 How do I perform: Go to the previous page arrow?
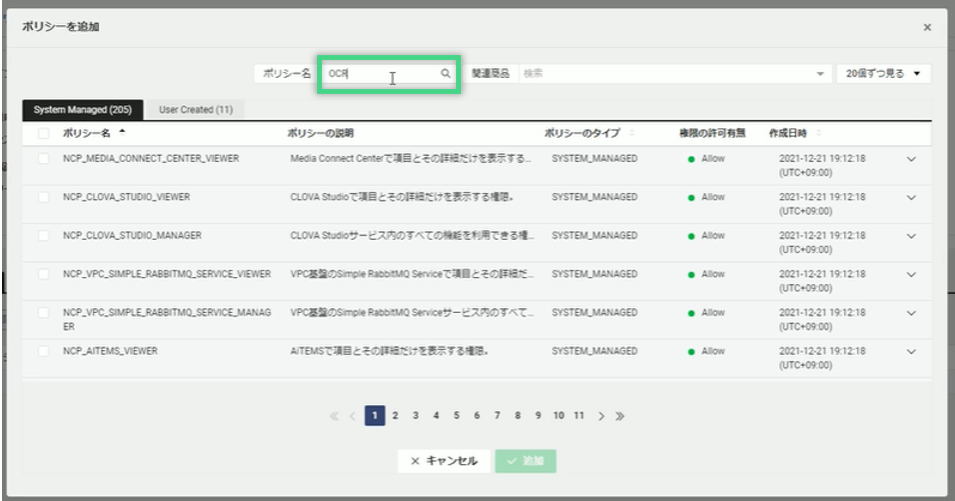(x=352, y=416)
